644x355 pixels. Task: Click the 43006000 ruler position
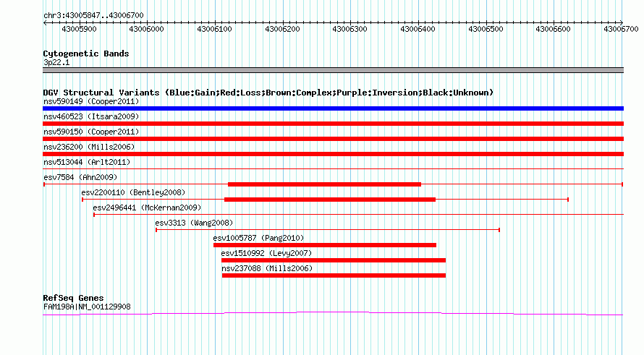pos(146,29)
